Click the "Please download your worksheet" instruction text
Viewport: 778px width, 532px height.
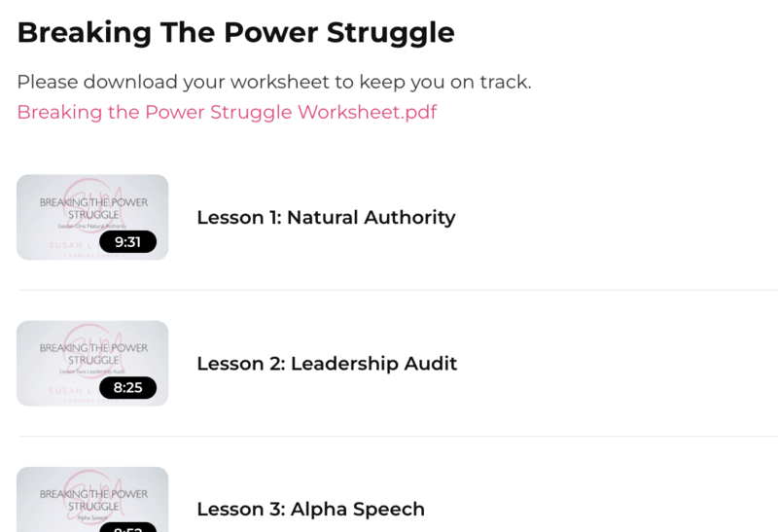(x=273, y=82)
